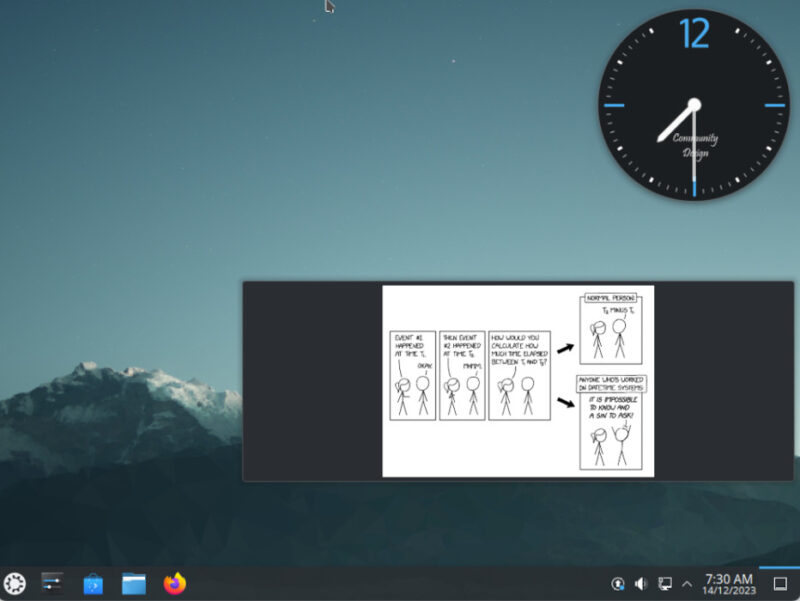This screenshot has height=601, width=800.
Task: Click the Community Design analog clock widget
Action: click(x=693, y=104)
